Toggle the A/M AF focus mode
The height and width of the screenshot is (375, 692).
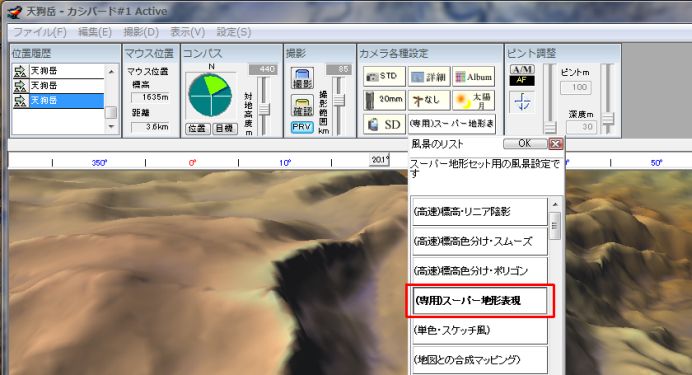point(522,75)
